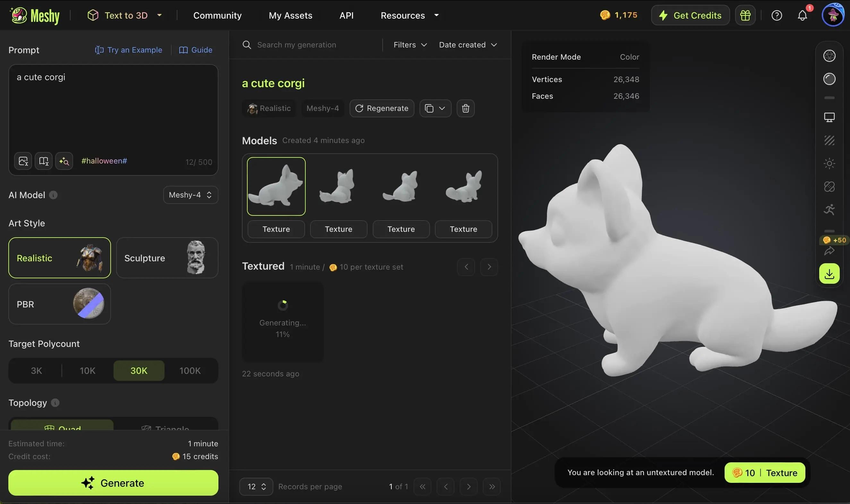Click Get Credits button
Image resolution: width=850 pixels, height=504 pixels.
691,15
